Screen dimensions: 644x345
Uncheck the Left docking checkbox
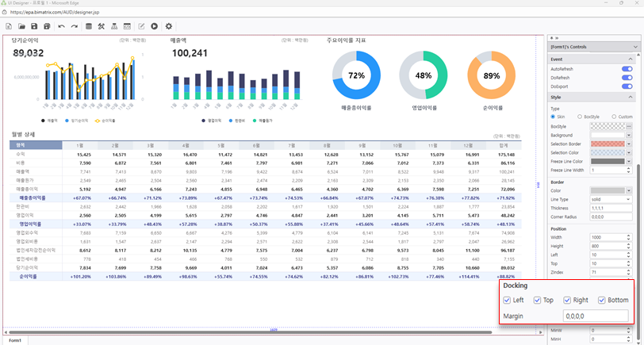pyautogui.click(x=508, y=301)
